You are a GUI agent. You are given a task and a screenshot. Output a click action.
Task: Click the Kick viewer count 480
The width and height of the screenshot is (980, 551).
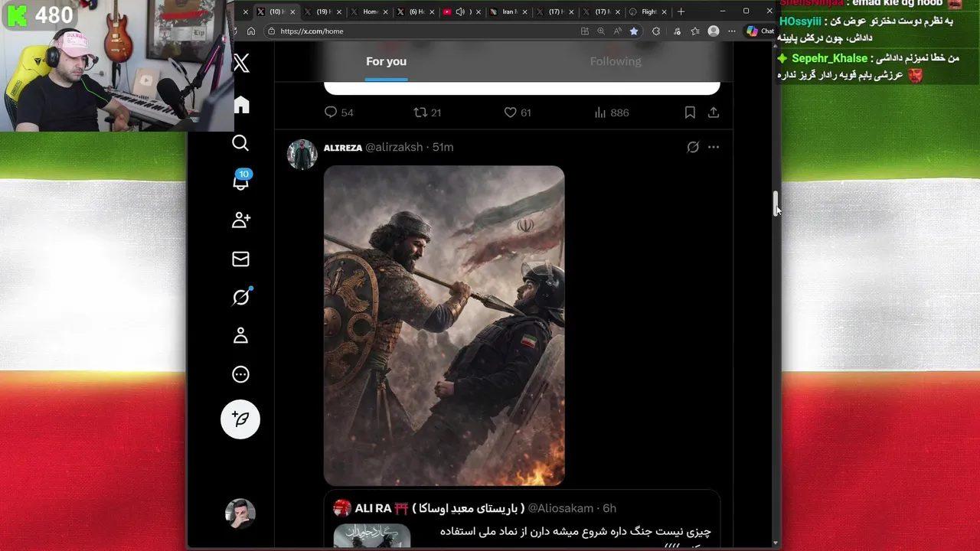click(54, 15)
